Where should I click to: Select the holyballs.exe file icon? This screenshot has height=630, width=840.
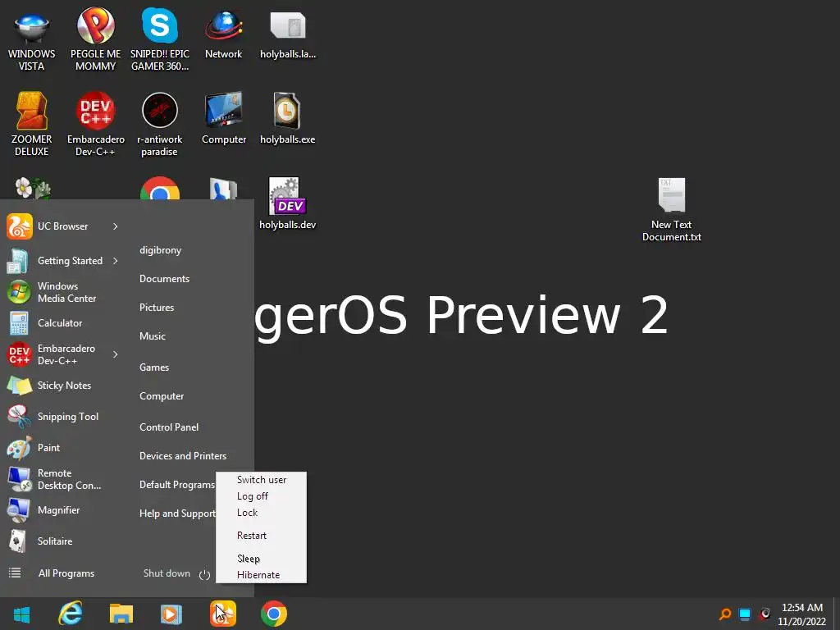[x=288, y=119]
